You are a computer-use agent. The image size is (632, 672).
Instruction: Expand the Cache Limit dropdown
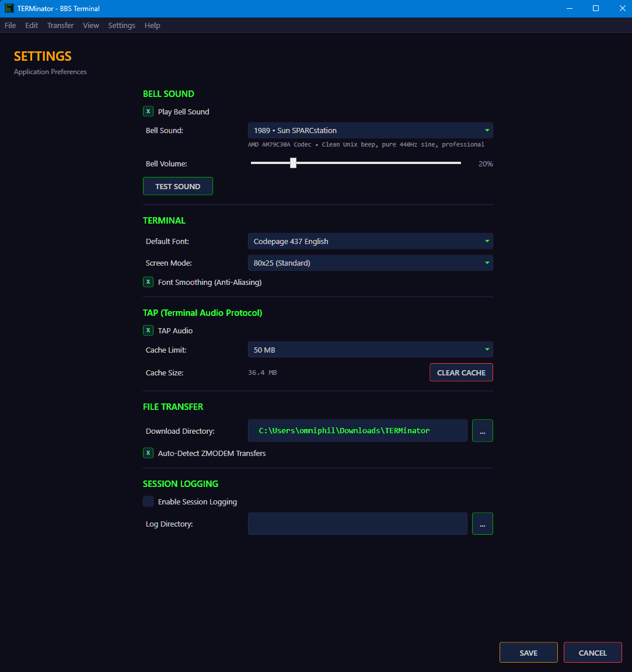coord(370,349)
